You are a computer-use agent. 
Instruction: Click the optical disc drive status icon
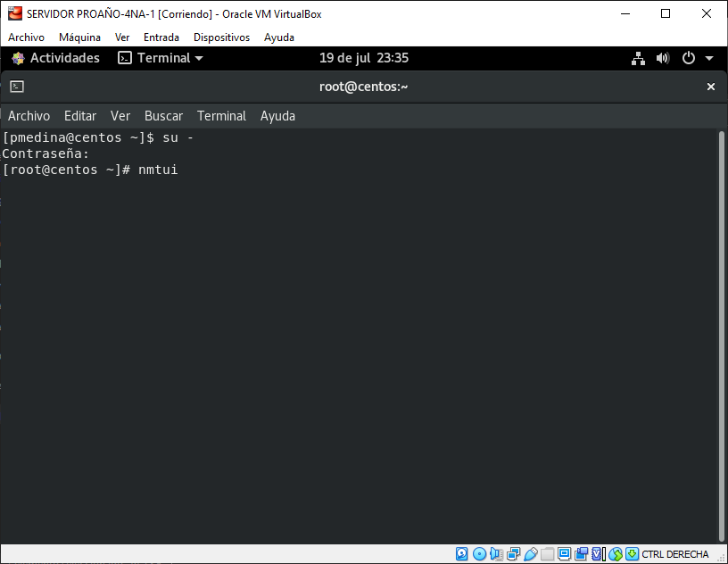480,554
